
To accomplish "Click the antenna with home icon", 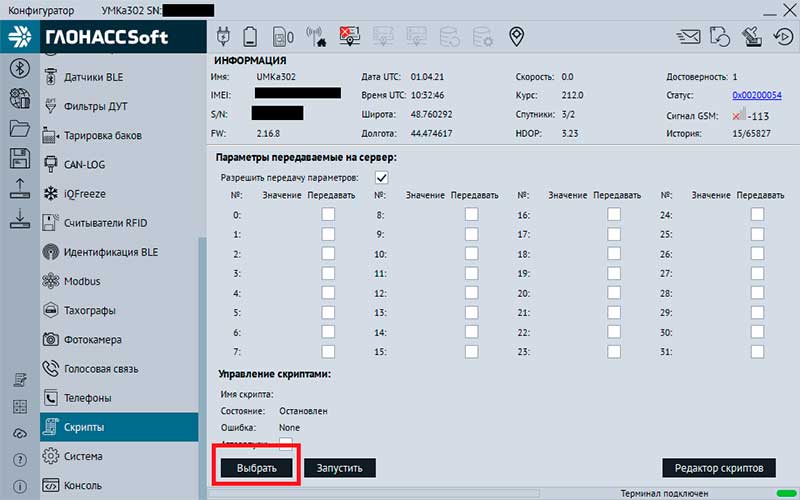I will (316, 37).
